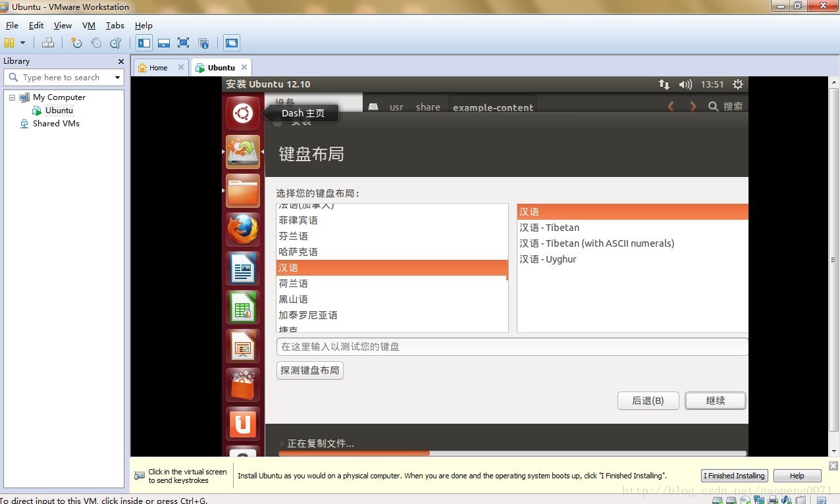Image resolution: width=840 pixels, height=504 pixels.
Task: Launch LibreOffice Impress from the launcher
Action: click(x=242, y=346)
